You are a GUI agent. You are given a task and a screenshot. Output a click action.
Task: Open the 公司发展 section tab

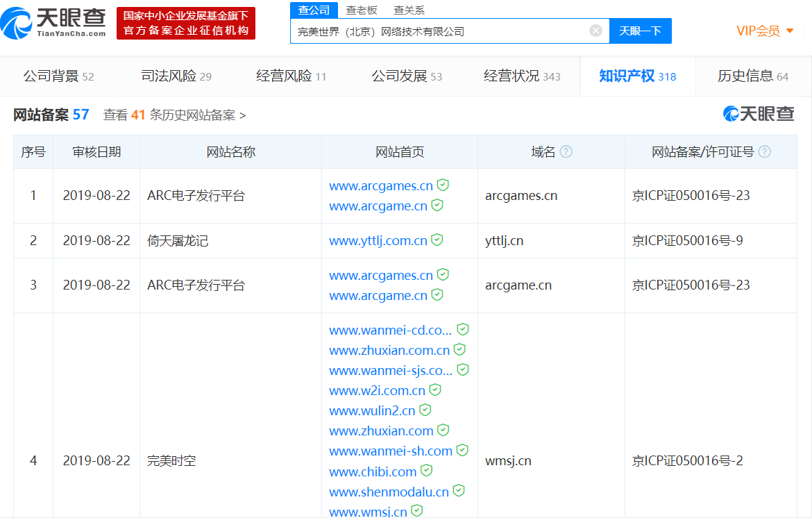pos(407,76)
